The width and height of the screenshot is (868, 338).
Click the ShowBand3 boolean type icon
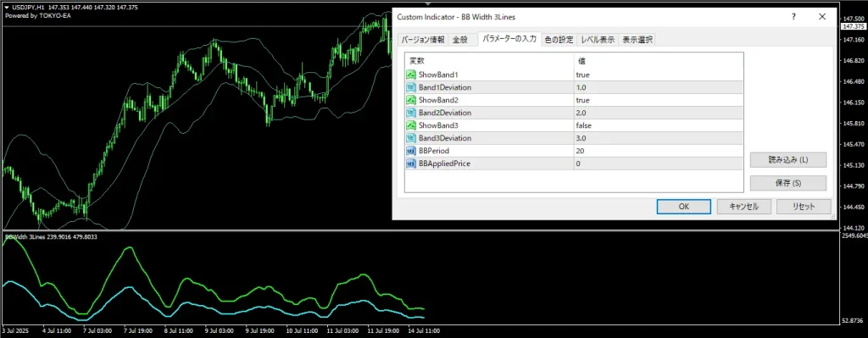pyautogui.click(x=411, y=125)
